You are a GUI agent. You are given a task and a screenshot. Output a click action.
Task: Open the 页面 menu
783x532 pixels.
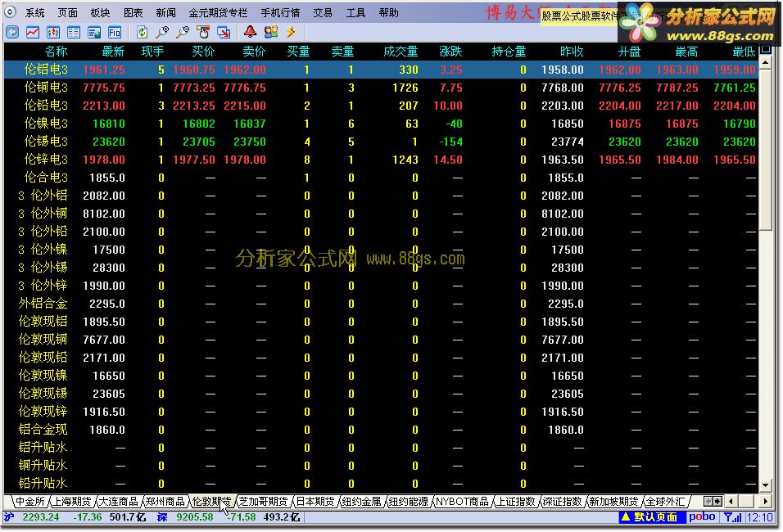tap(67, 12)
